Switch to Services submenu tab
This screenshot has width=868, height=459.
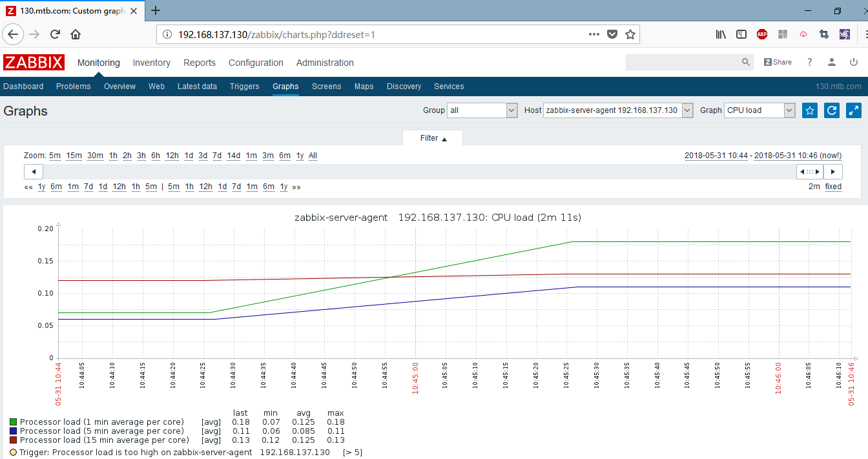[449, 87]
